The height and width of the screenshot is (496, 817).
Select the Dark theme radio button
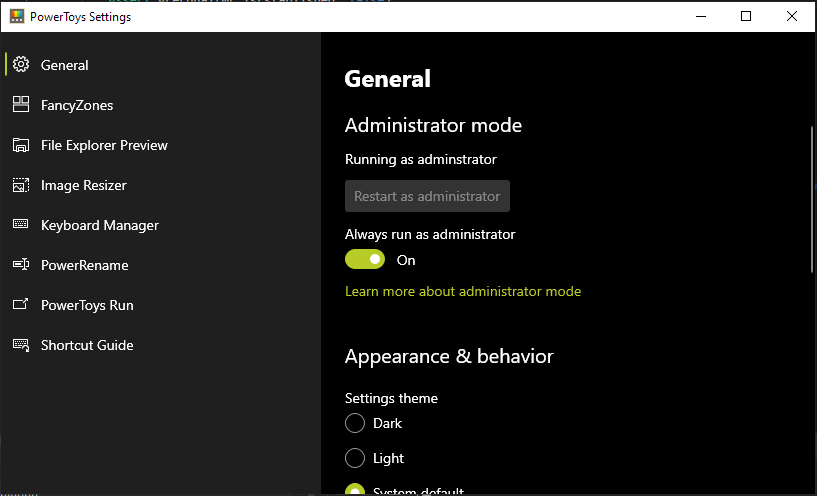(355, 423)
